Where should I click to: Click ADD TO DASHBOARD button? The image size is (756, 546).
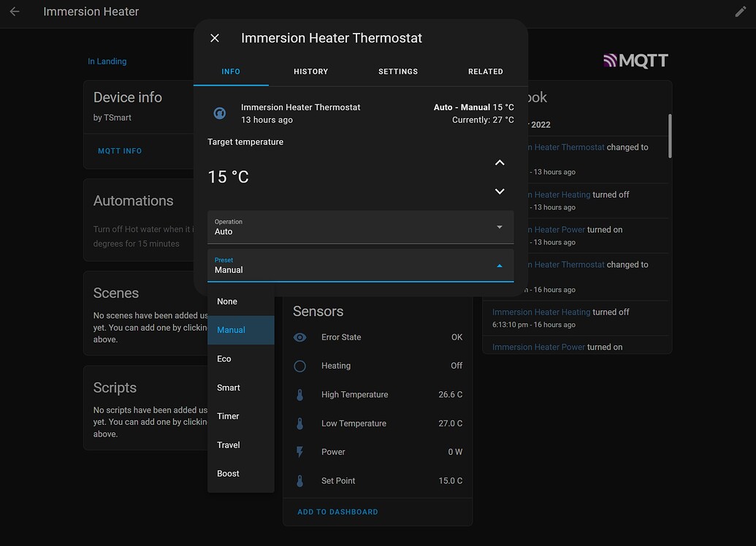[x=337, y=512]
